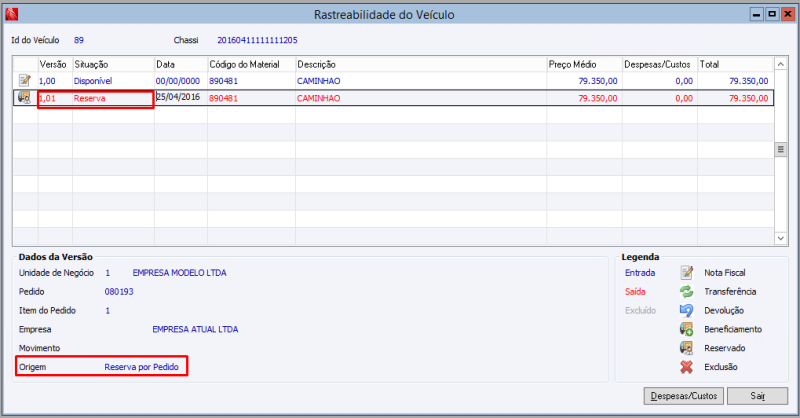Click the Nota Fiscal legend icon
This screenshot has width=800, height=418.
pyautogui.click(x=687, y=273)
